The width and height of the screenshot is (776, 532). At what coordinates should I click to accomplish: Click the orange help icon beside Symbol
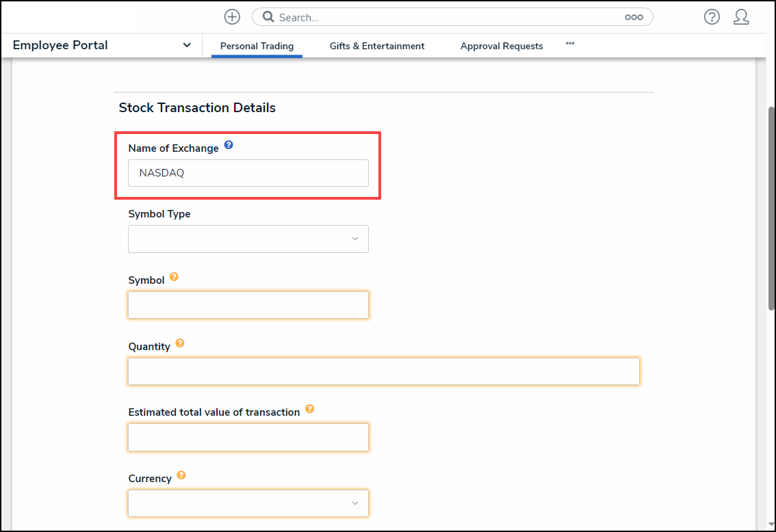click(x=174, y=277)
